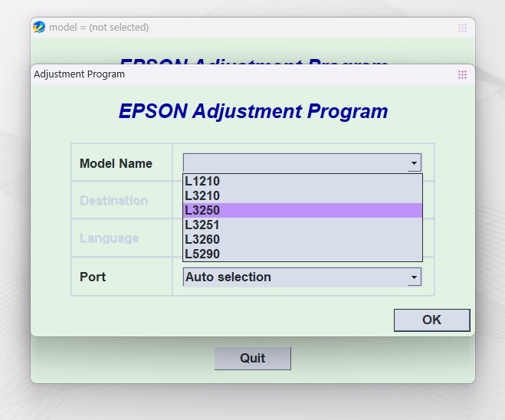The width and height of the screenshot is (505, 420).
Task: Expand the Port dropdown arrow
Action: click(x=414, y=277)
